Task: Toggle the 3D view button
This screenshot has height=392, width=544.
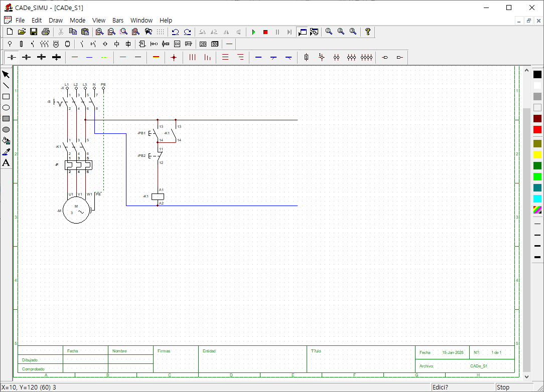Action: pos(215,44)
